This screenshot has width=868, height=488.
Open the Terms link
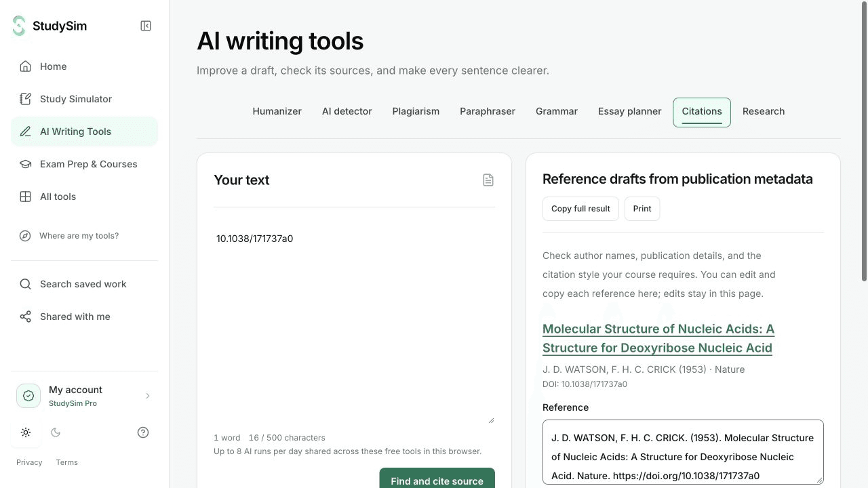(67, 462)
